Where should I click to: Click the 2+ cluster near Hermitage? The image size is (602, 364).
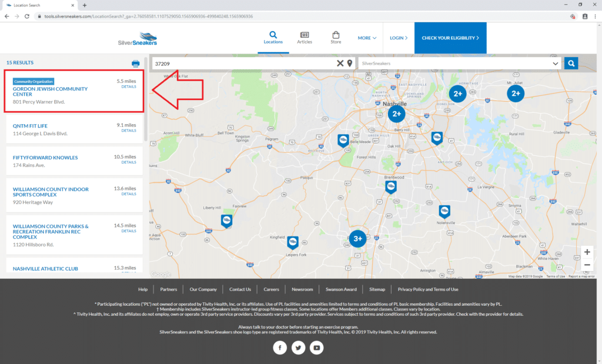tap(457, 93)
